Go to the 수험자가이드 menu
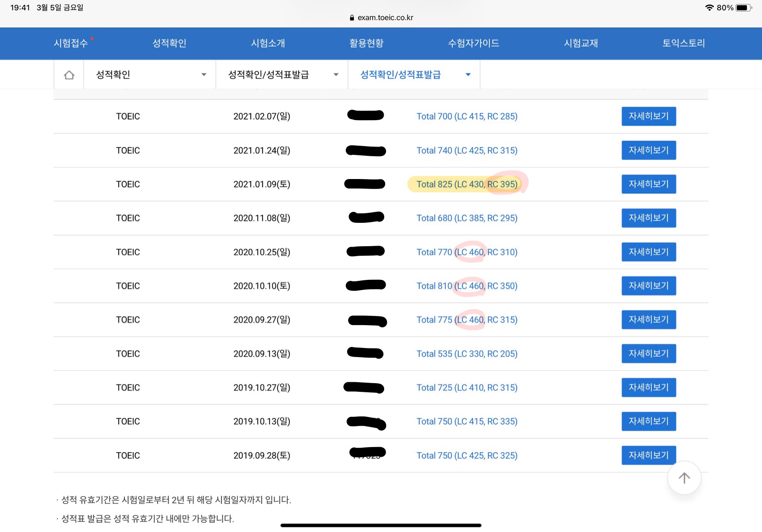Viewport: 762px width, 532px height. click(x=473, y=43)
